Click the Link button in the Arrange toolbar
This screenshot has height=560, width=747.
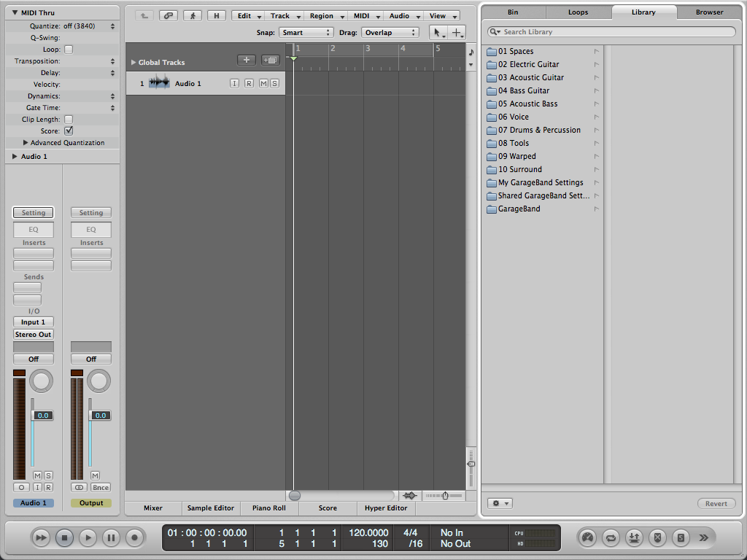[168, 15]
